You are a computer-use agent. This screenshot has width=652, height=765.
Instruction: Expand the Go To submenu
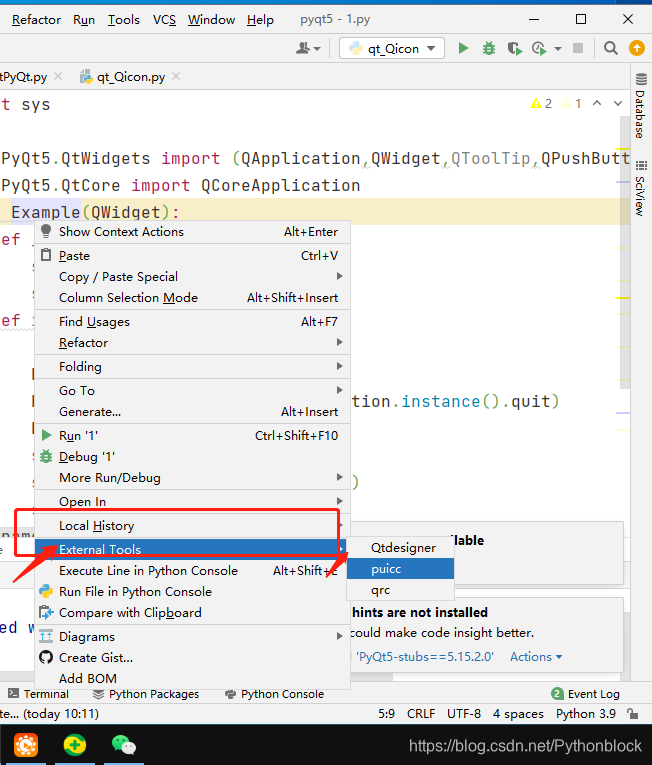click(x=339, y=390)
